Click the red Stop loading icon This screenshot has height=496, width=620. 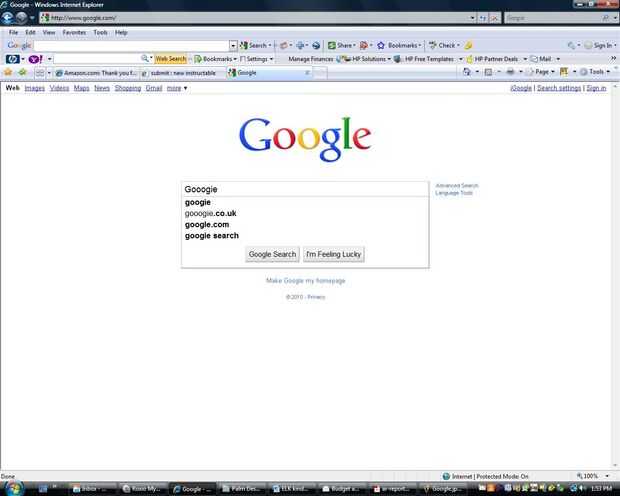pyautogui.click(x=494, y=18)
